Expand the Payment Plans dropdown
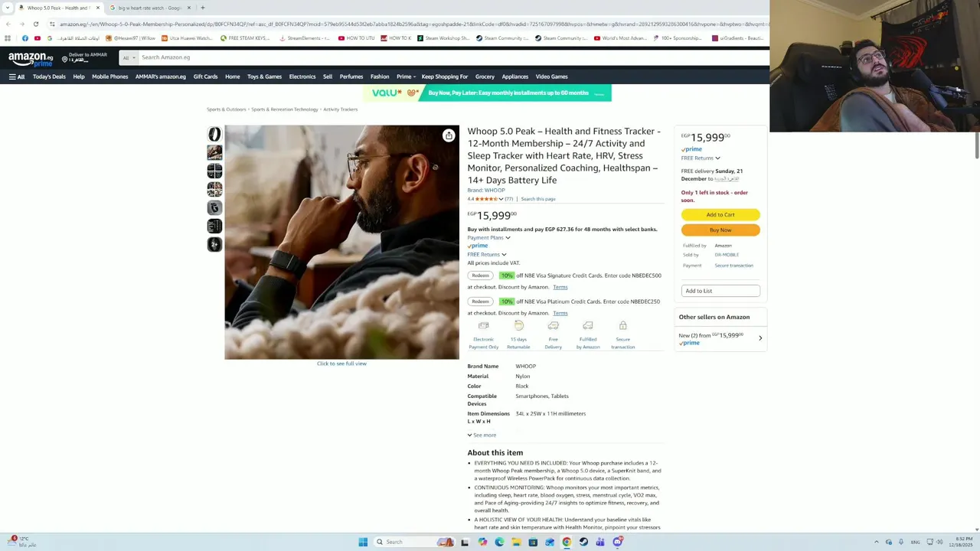This screenshot has height=551, width=980. pos(488,237)
